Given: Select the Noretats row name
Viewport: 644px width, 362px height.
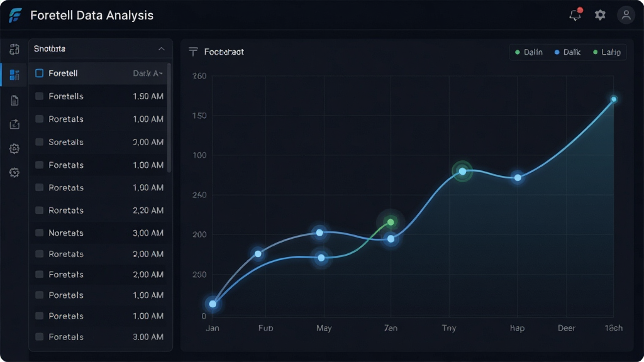Looking at the screenshot, I should (x=66, y=233).
